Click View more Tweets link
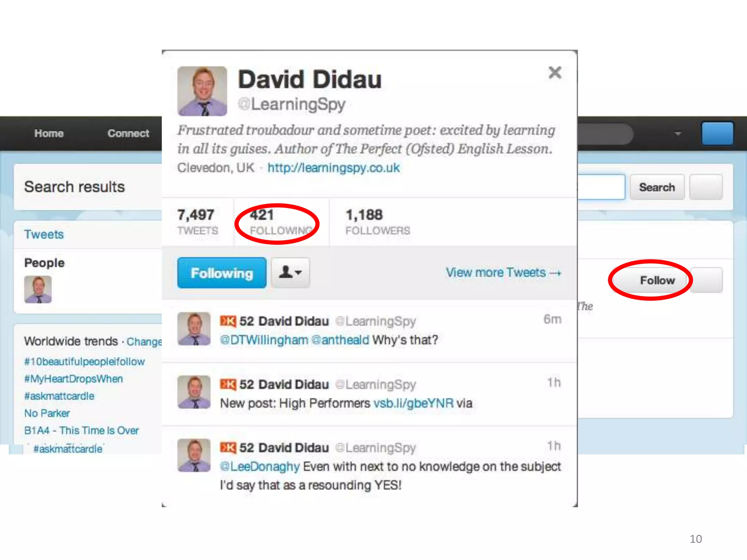This screenshot has height=560, width=747. tap(503, 273)
